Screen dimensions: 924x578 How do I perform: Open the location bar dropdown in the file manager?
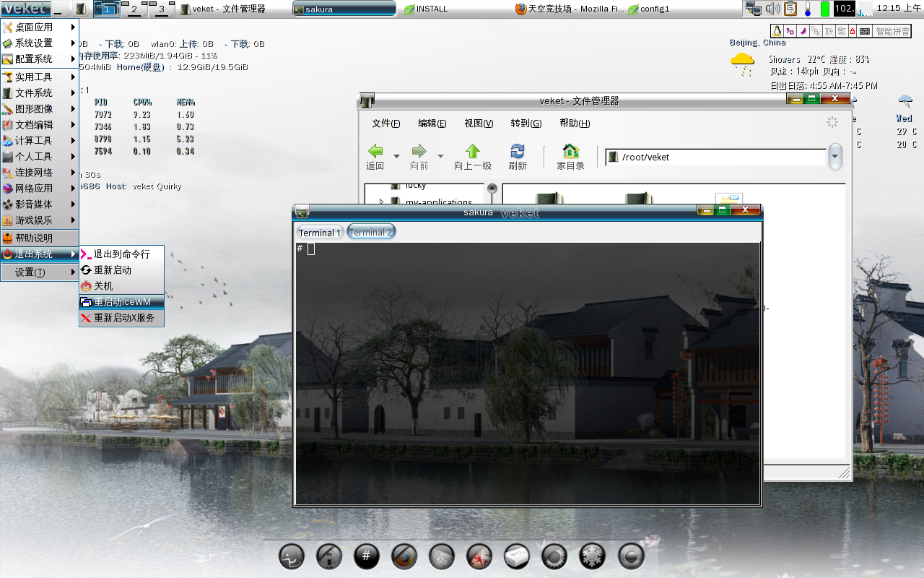click(x=835, y=157)
